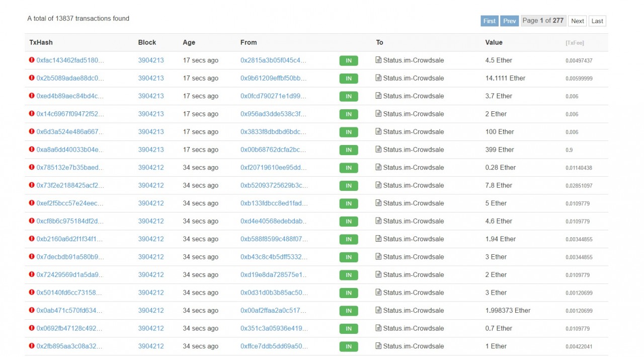
Task: Open transaction 0x0ab471c570fd634
Action: (69, 311)
